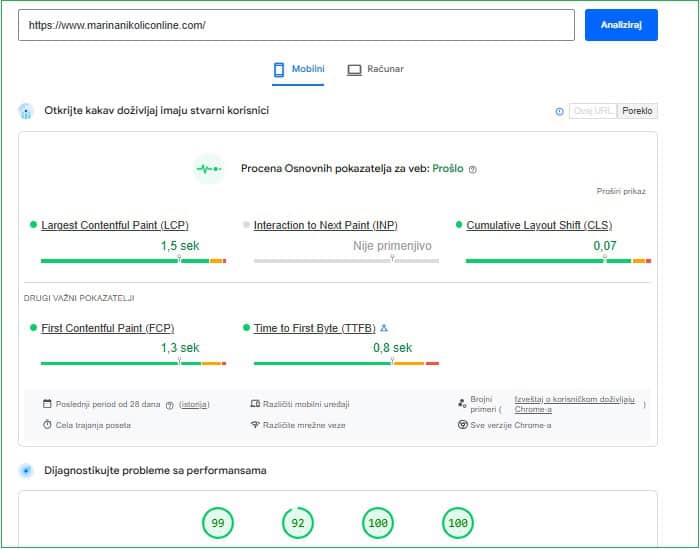
Task: Click help icon after 28 dana
Action: coord(170,405)
